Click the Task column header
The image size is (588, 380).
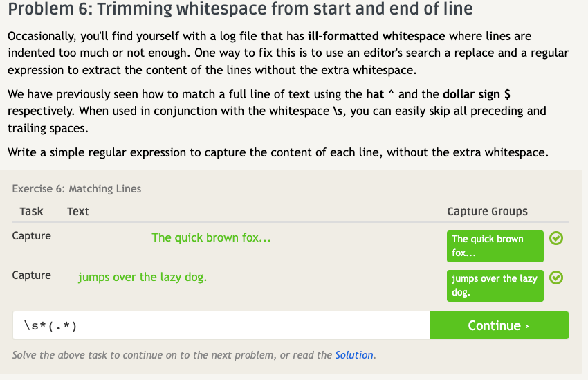(x=31, y=211)
